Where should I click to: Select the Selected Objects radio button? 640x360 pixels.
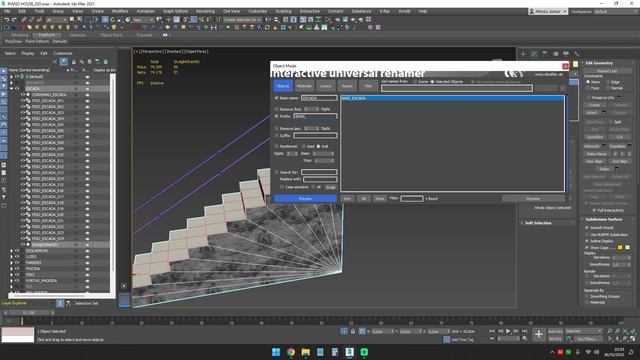[432, 82]
